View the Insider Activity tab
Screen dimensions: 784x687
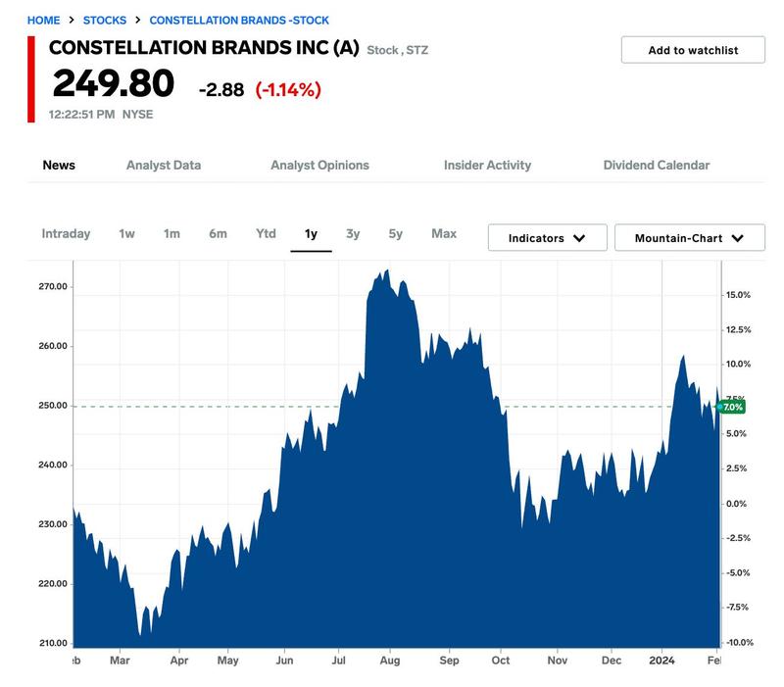487,165
